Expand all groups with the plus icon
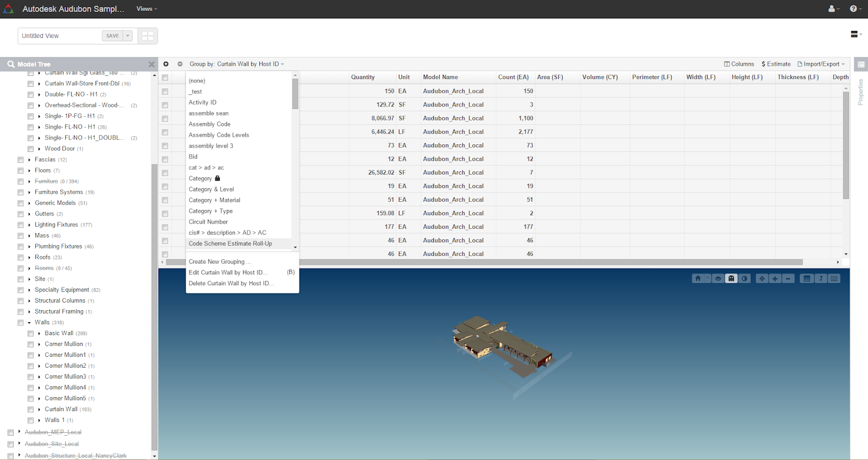Viewport: 868px width, 460px height. coord(166,64)
